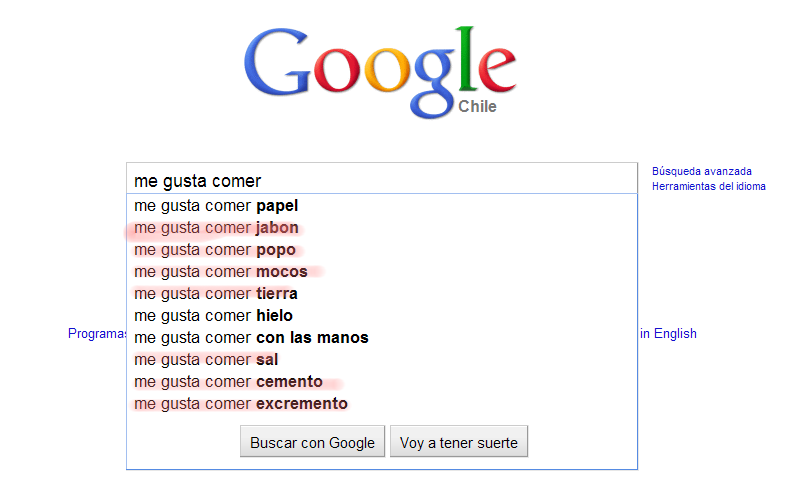
Task: Pick the 'me gusta comer popo' suggestion
Action: [214, 250]
